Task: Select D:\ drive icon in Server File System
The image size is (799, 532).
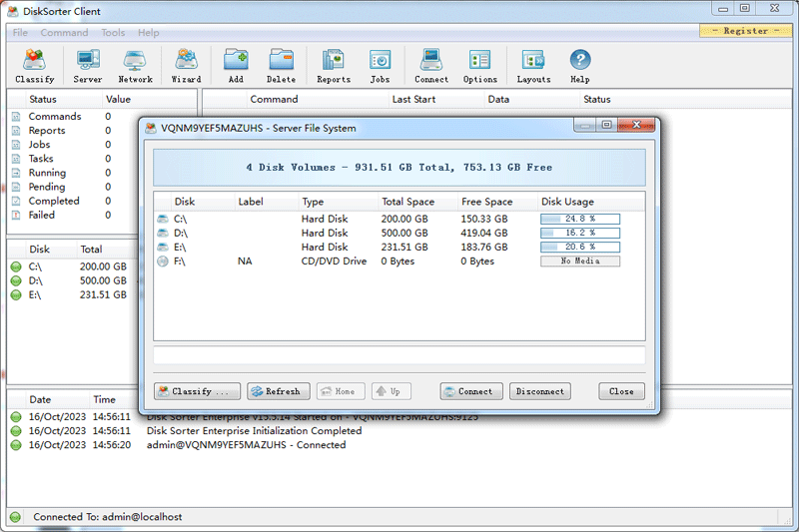Action: coord(163,234)
